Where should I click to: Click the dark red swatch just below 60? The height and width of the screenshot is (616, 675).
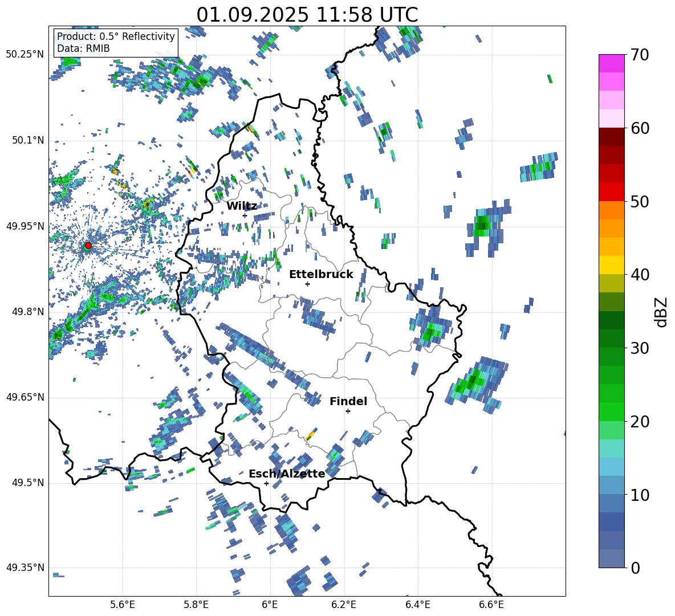(x=611, y=136)
